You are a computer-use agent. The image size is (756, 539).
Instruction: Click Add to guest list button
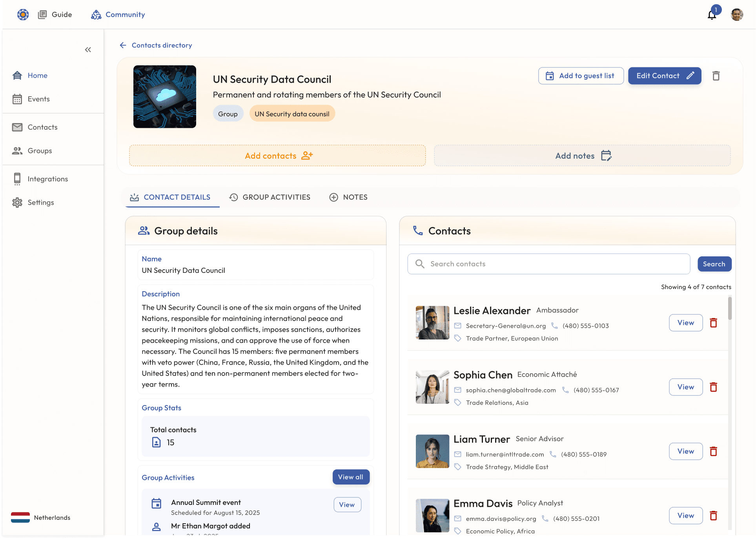[581, 76]
